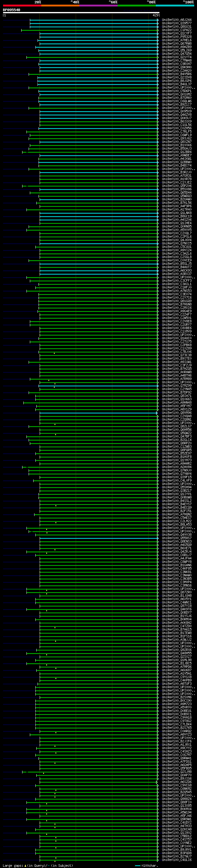Open hit UniRef100_Q8GU31
This screenshot has height=868, width=197.
tap(176, 26)
